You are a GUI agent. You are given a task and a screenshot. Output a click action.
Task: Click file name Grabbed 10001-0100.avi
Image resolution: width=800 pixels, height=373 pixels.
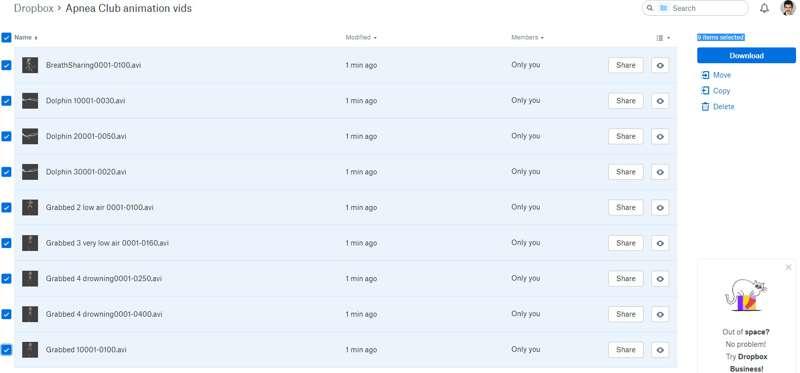(86, 350)
